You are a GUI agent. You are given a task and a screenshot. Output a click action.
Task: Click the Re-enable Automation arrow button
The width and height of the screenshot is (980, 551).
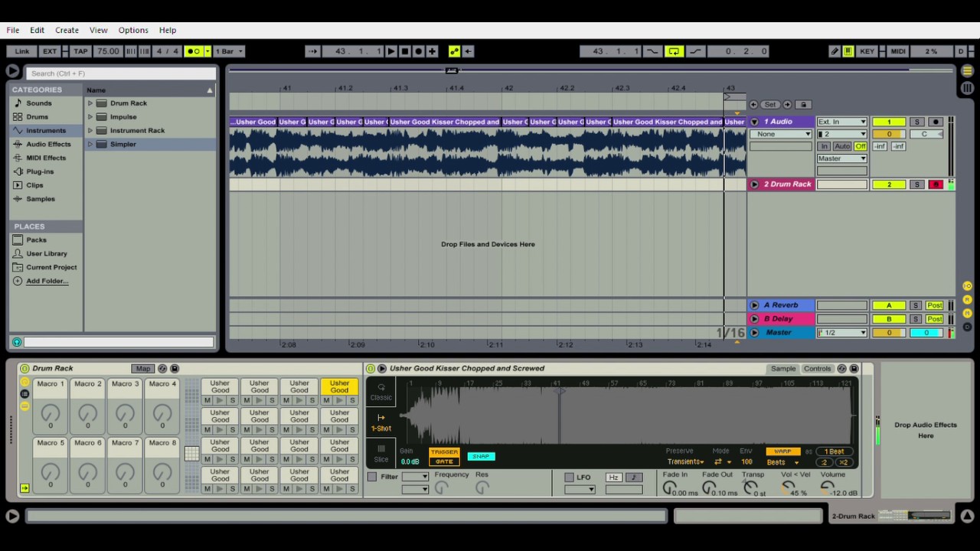point(468,51)
